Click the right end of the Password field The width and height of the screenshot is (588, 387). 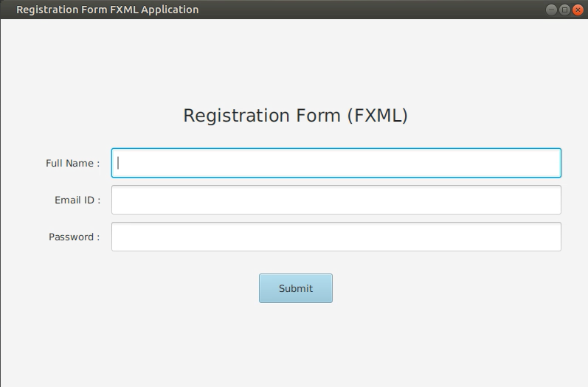pyautogui.click(x=550, y=237)
